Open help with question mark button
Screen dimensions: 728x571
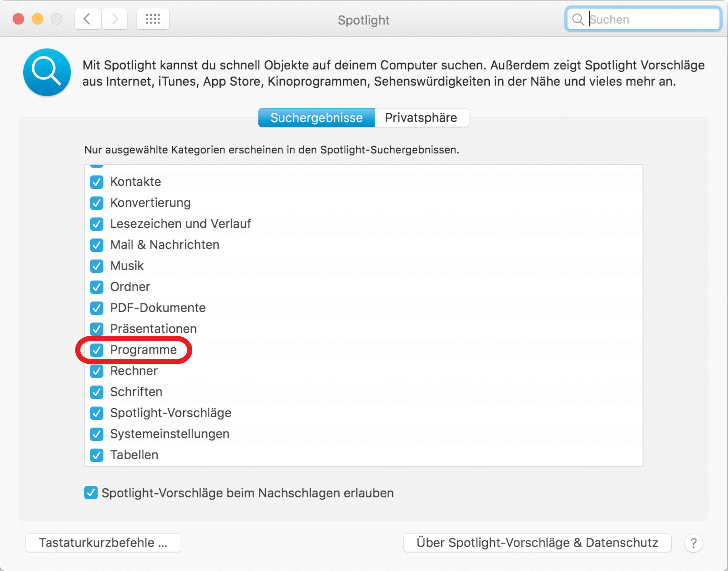[x=693, y=543]
